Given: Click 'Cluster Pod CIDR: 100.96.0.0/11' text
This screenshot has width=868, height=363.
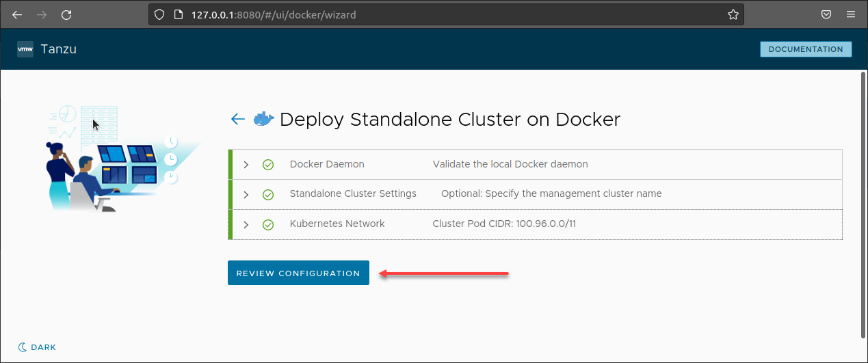Looking at the screenshot, I should pyautogui.click(x=504, y=224).
